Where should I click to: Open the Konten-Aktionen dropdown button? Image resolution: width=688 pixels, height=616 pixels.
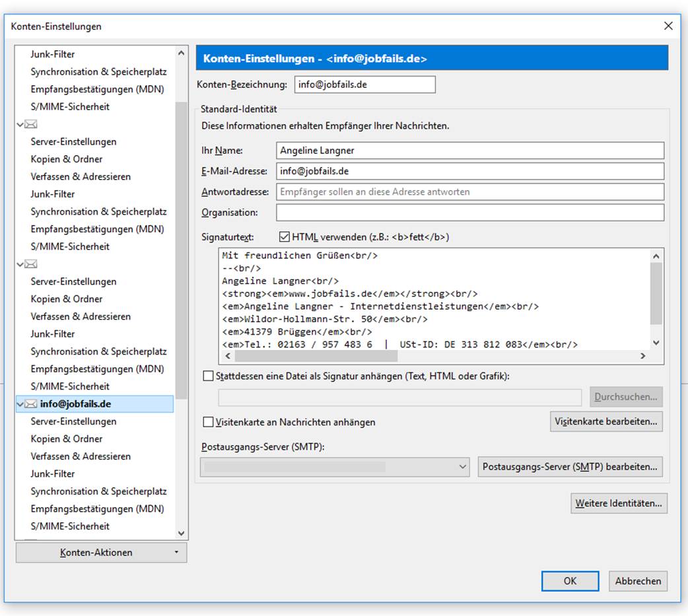[102, 553]
